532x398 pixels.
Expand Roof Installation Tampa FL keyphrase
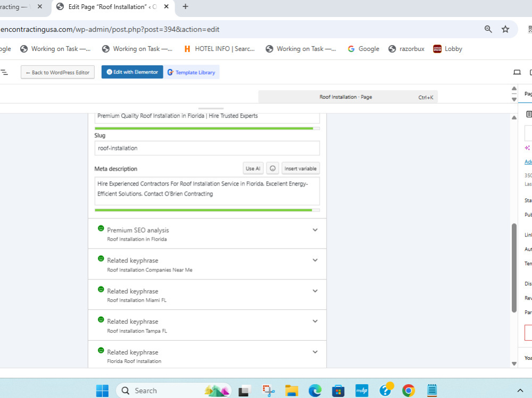pos(207,325)
